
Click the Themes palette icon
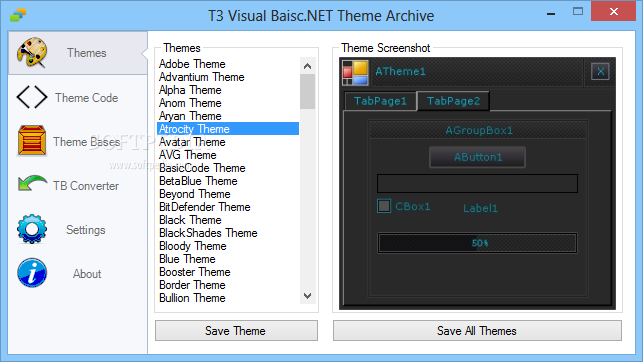[x=32, y=52]
